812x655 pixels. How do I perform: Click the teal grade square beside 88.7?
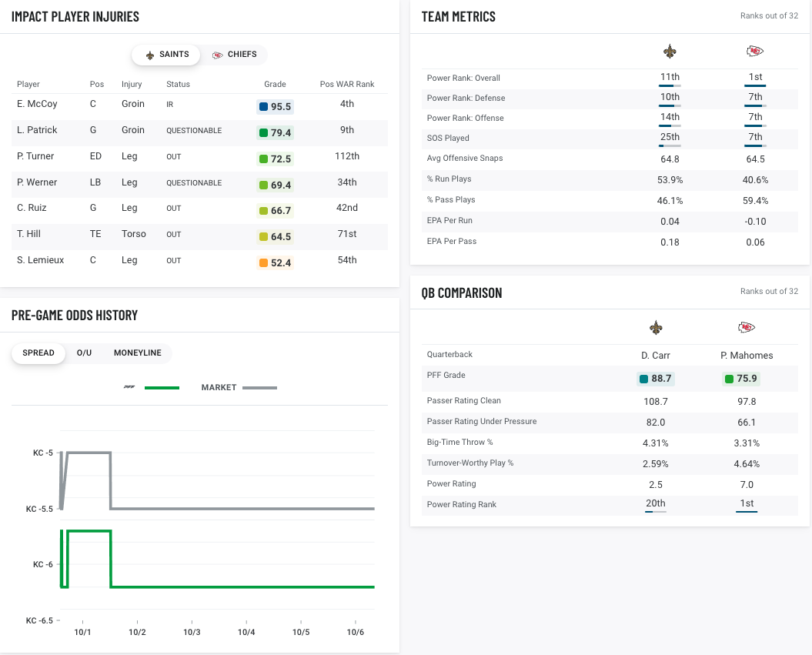click(x=643, y=379)
